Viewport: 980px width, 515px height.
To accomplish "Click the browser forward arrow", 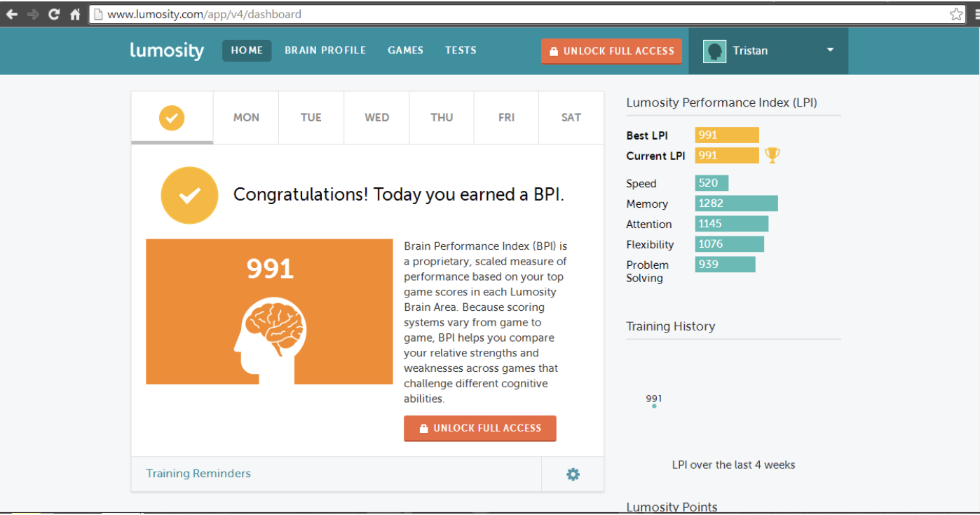I will click(x=32, y=13).
